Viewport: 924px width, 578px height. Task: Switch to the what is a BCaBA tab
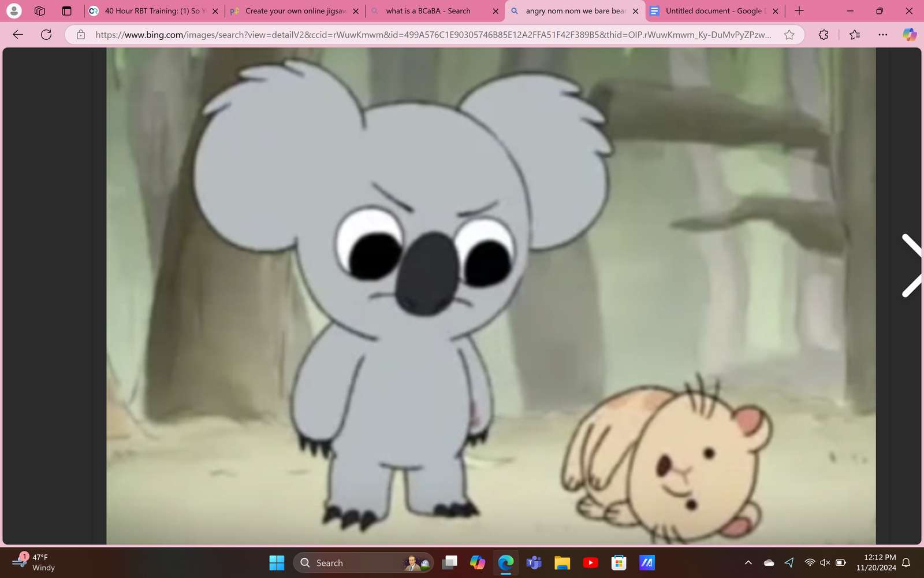click(x=434, y=11)
